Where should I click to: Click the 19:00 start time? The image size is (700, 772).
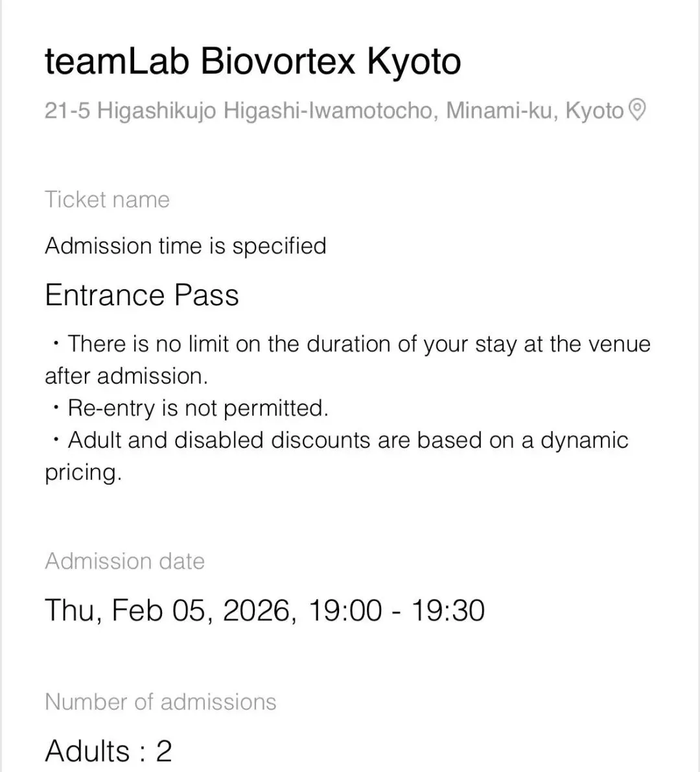point(345,610)
